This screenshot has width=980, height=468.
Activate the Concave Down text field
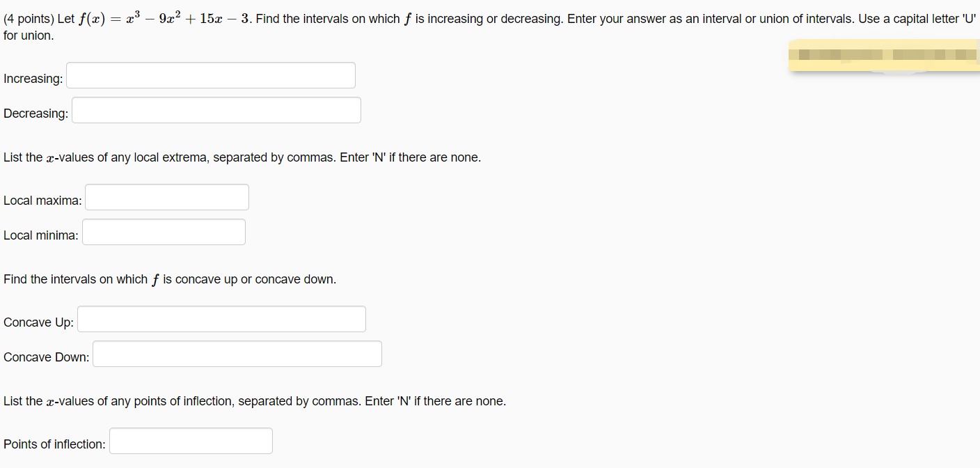click(x=237, y=353)
